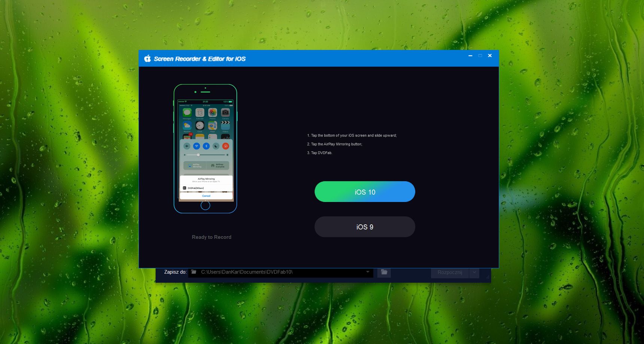644x344 pixels.
Task: Minimize the Screen Recorder window
Action: [x=470, y=56]
